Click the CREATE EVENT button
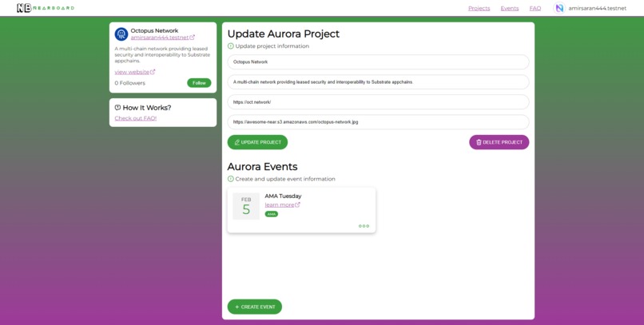644x325 pixels. [x=255, y=307]
